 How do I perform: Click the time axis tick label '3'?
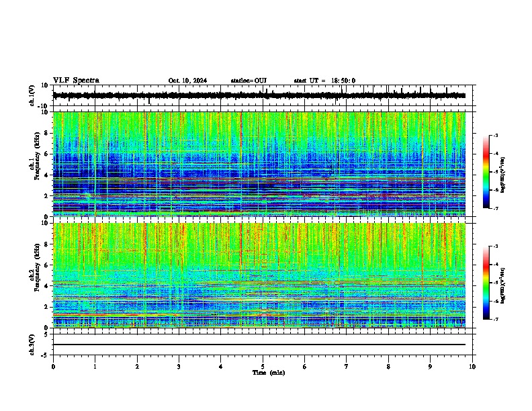(179, 367)
